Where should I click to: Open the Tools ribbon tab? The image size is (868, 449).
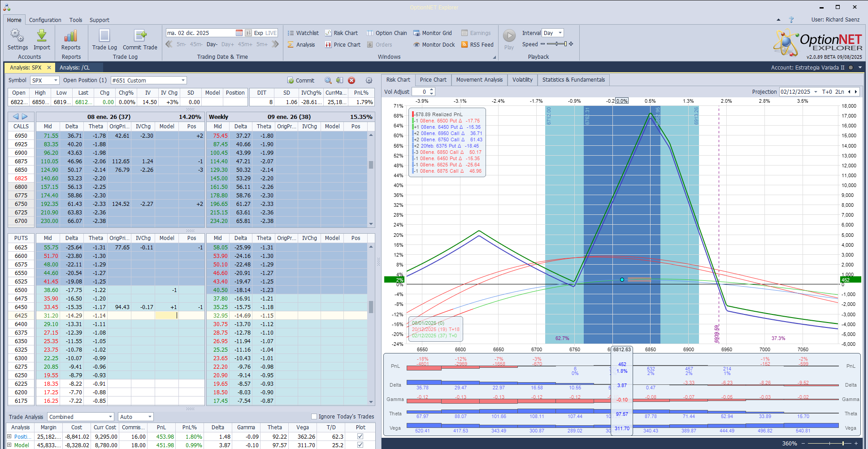click(76, 20)
